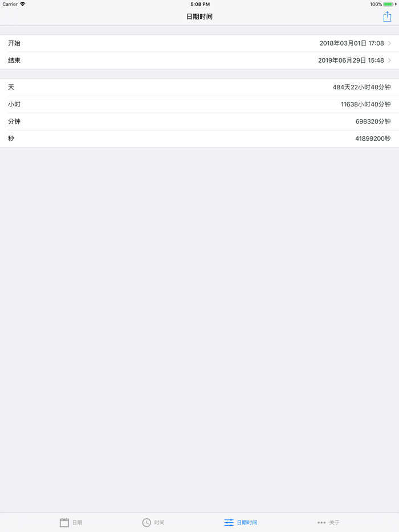This screenshot has height=532, width=399.
Task: Tap the share icon in navigation bar
Action: pos(387,17)
